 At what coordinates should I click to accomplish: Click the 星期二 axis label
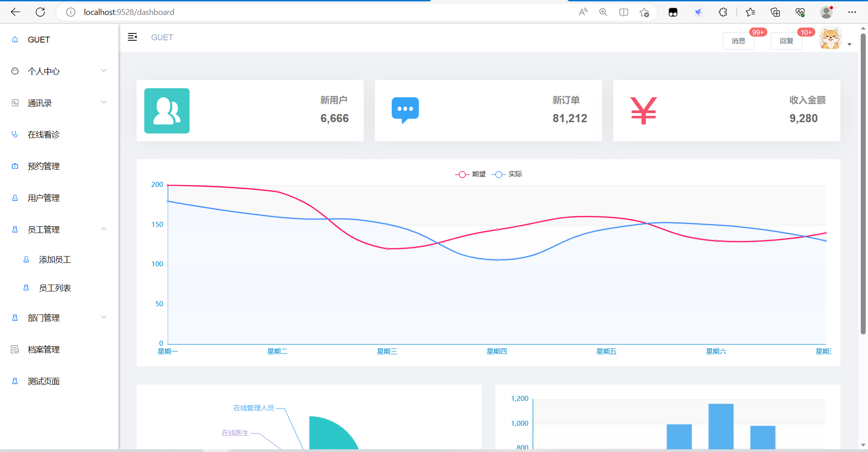tap(277, 352)
